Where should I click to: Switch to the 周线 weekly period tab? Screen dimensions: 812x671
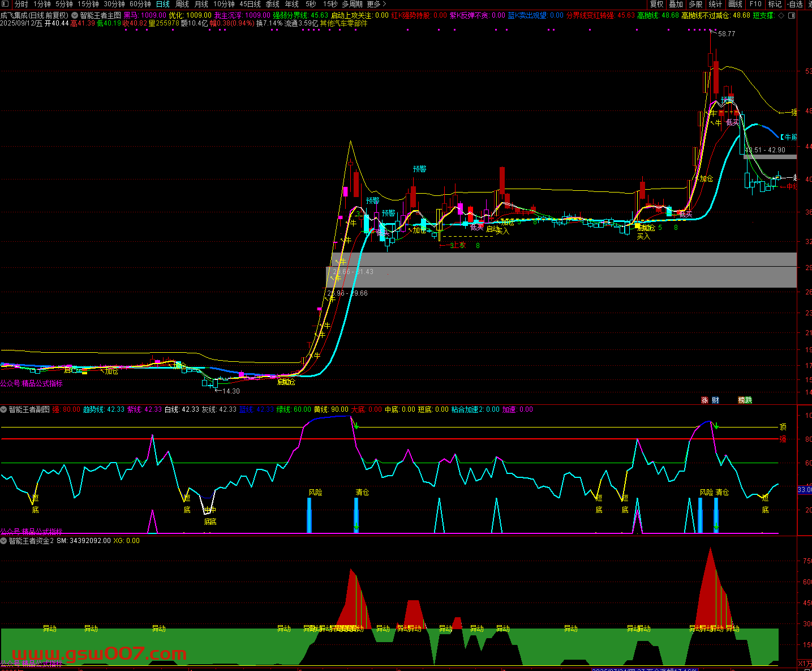click(182, 4)
